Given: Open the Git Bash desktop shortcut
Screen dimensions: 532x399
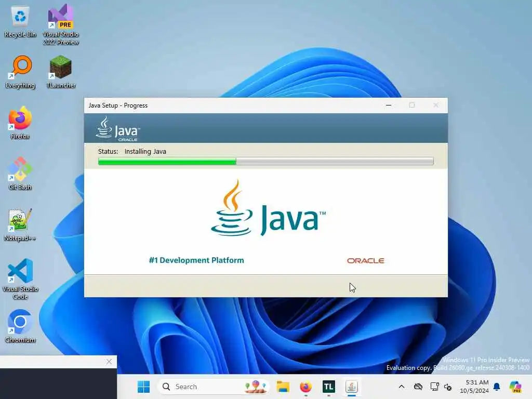Looking at the screenshot, I should pyautogui.click(x=20, y=174).
